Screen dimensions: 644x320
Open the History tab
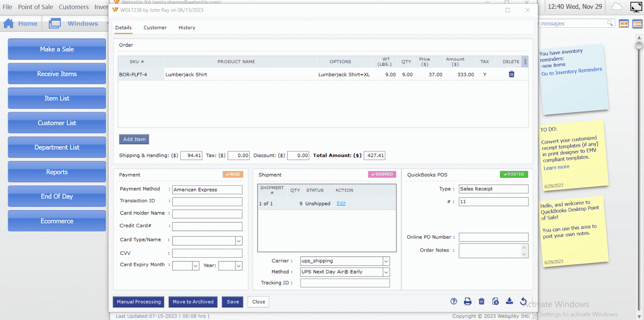(187, 28)
